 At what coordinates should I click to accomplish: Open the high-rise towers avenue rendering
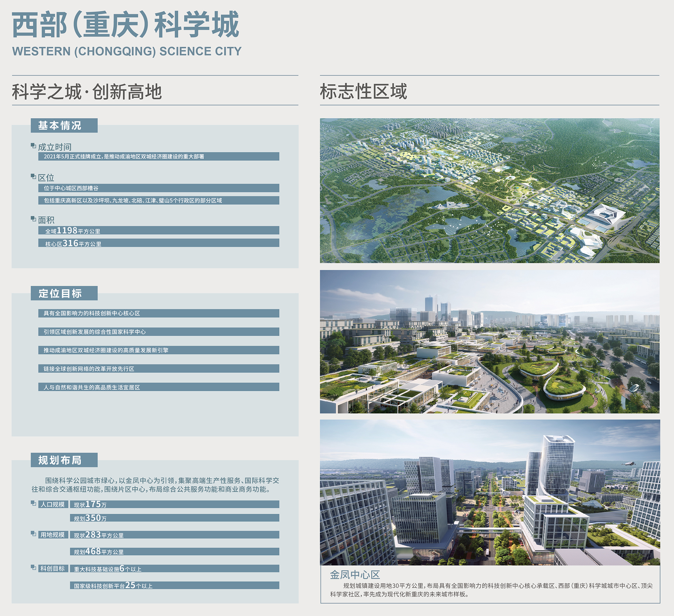[490, 492]
